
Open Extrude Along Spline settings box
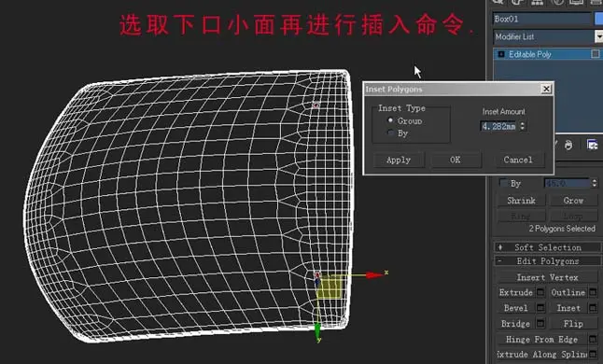pos(593,354)
